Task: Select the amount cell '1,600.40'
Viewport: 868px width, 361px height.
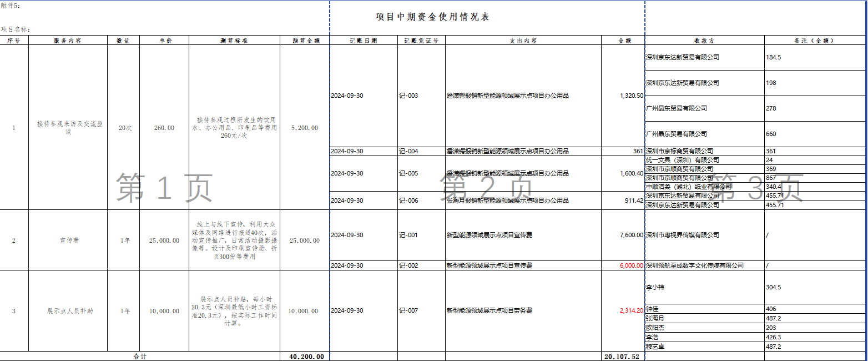Action: coord(623,173)
